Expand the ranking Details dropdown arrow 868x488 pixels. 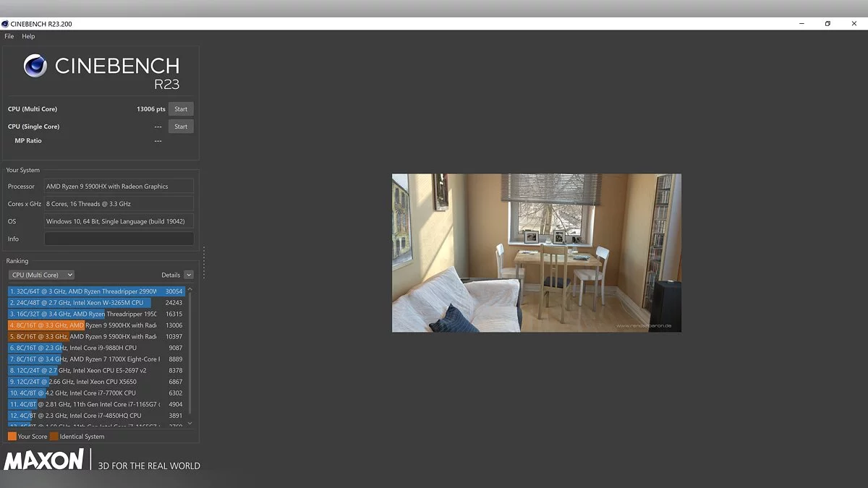click(x=189, y=275)
